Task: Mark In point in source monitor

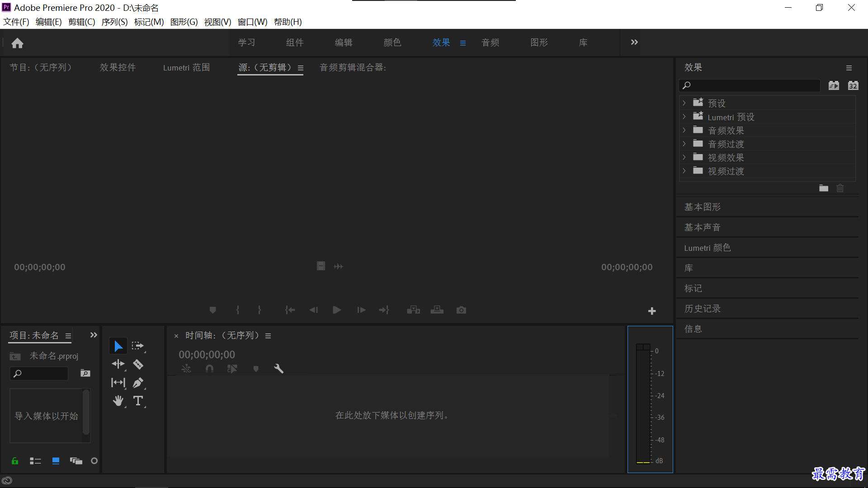Action: tap(238, 310)
